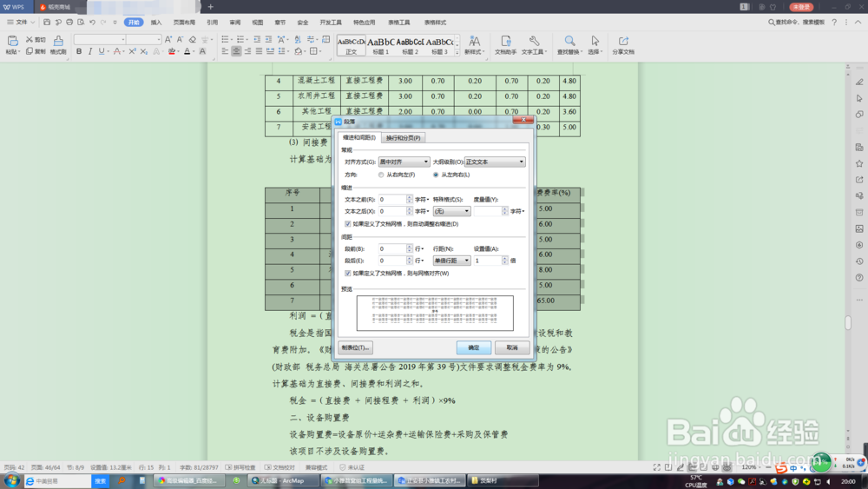868x489 pixels.
Task: Click the Copy (复制) icon
Action: point(30,51)
